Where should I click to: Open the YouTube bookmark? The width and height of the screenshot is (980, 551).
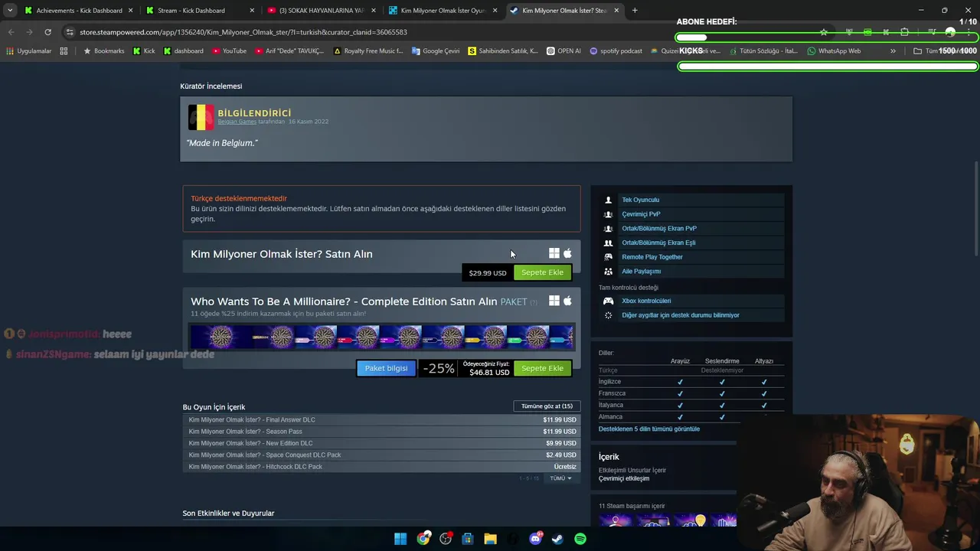click(x=229, y=51)
